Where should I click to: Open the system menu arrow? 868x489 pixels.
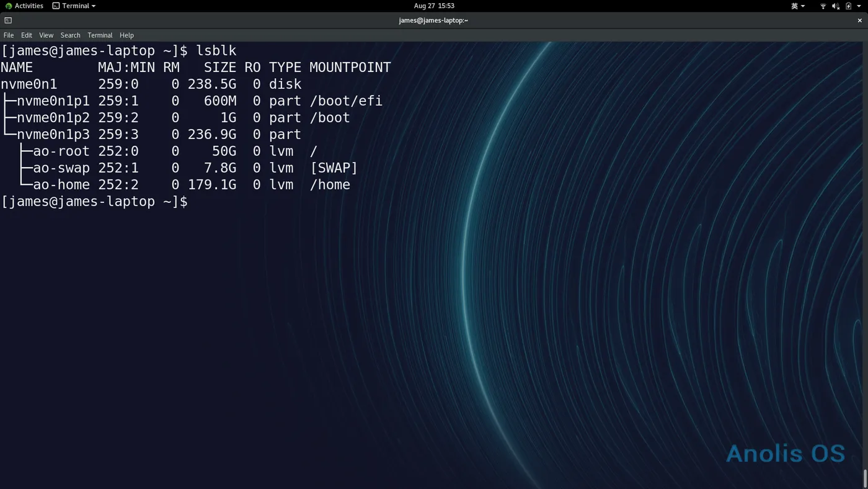(860, 6)
